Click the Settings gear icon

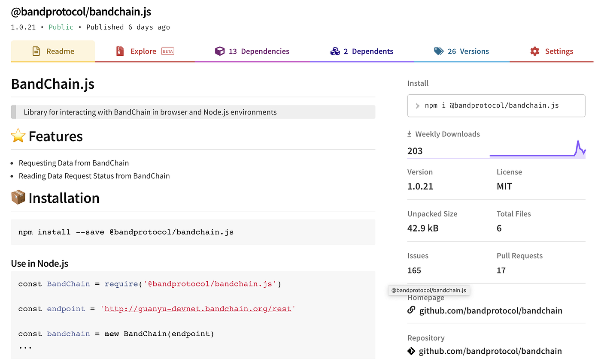tap(534, 51)
